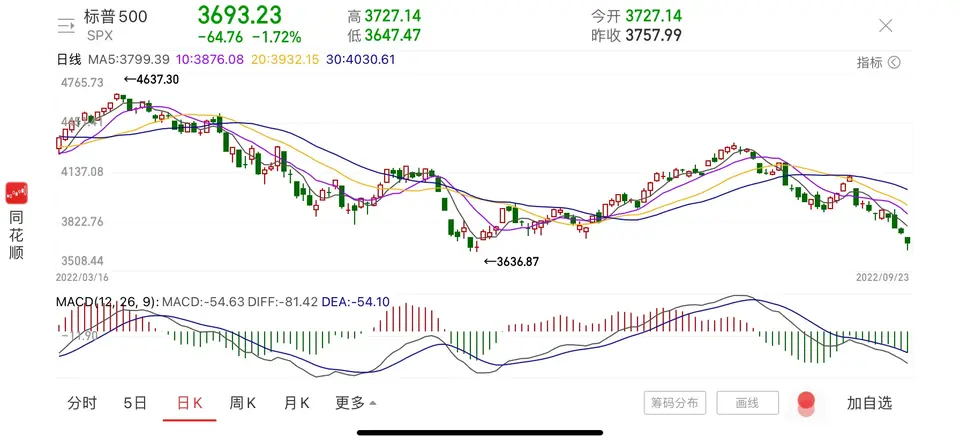Image resolution: width=960 pixels, height=444 pixels.
Task: Tap the MACD:-54.63 value
Action: pyautogui.click(x=204, y=301)
